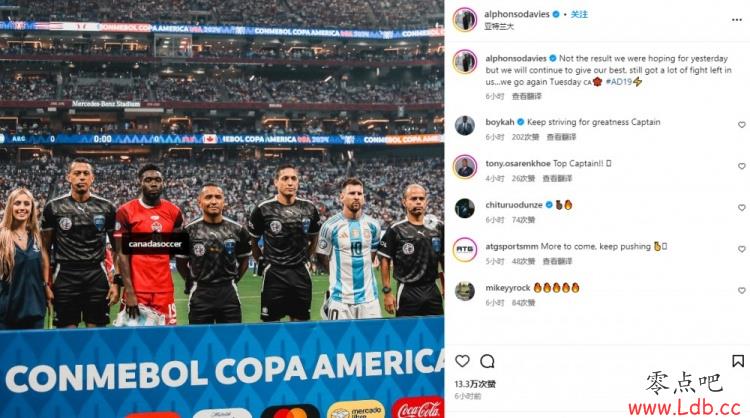Open the 亚特兰大 location link
The image size is (750, 418).
(499, 26)
